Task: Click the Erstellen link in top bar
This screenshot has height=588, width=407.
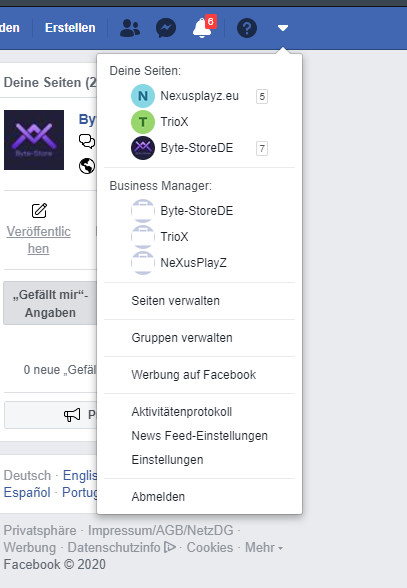Action: tap(70, 28)
